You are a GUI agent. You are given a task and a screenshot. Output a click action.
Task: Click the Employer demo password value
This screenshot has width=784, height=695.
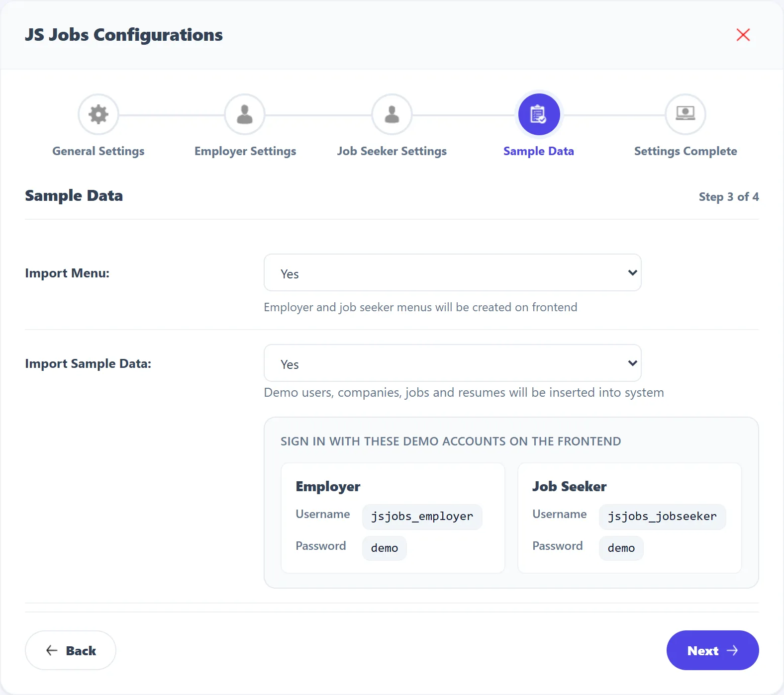tap(385, 548)
